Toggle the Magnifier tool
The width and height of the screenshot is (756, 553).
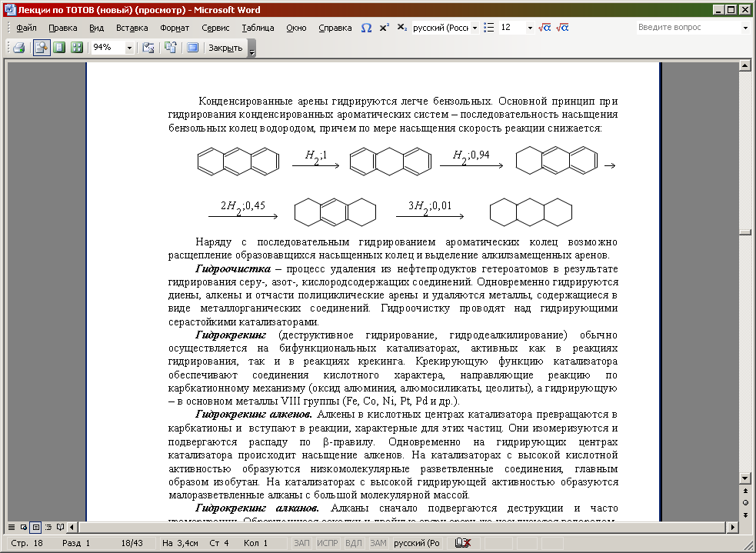(x=42, y=47)
